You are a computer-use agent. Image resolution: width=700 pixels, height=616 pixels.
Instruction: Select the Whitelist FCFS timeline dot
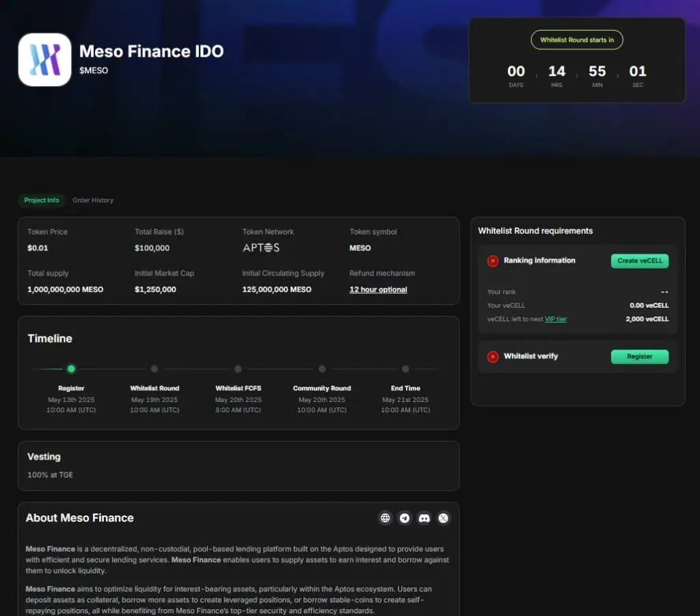pyautogui.click(x=238, y=369)
